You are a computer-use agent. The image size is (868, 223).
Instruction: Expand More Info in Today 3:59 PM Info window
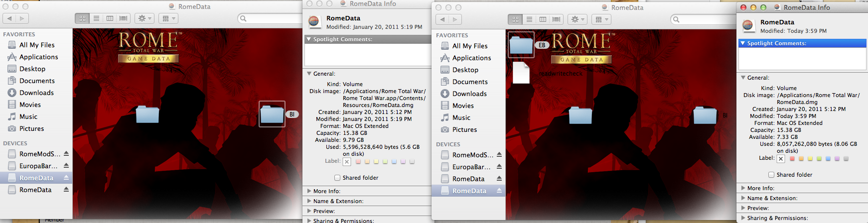[743, 188]
